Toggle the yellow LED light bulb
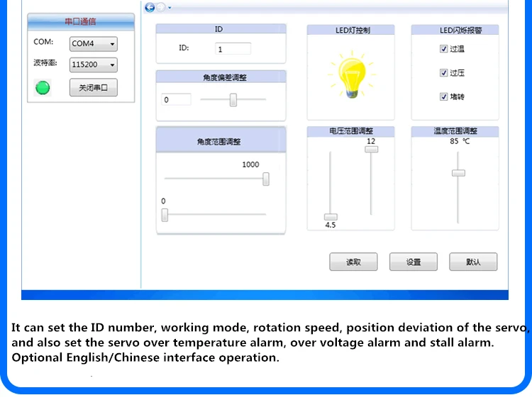Screen dimensions: 532x400 pyautogui.click(x=352, y=74)
